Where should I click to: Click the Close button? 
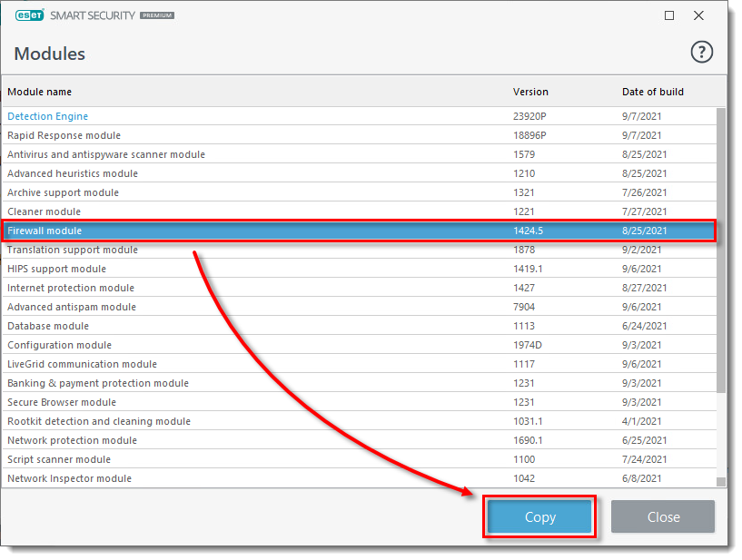(663, 517)
